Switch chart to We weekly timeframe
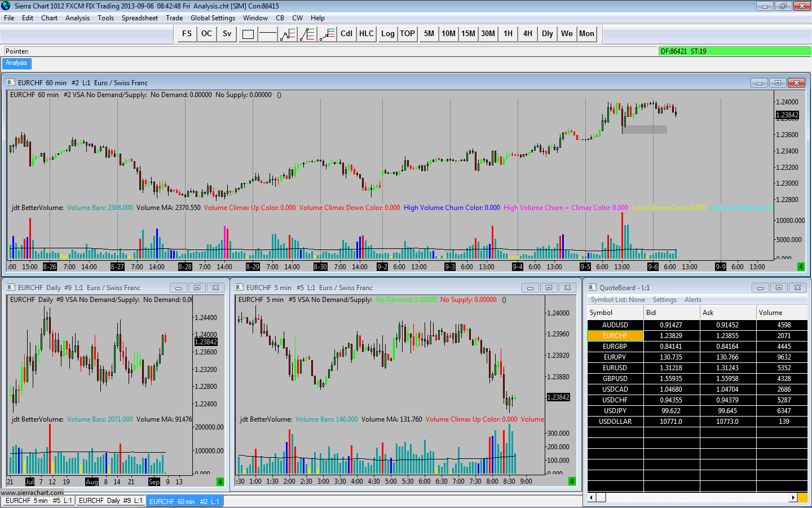 tap(567, 34)
